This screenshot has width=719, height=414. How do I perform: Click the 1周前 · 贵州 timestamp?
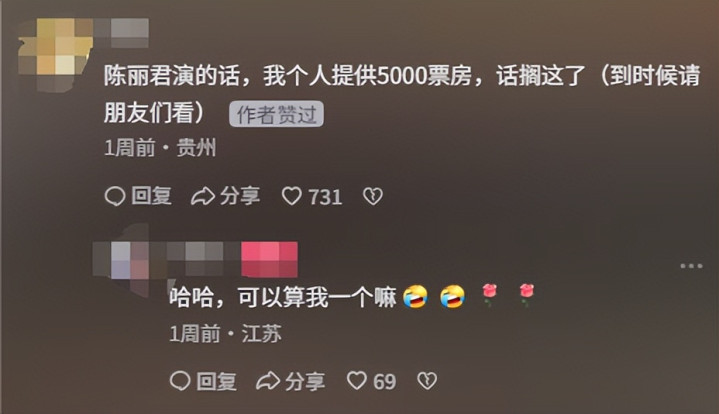(160, 148)
